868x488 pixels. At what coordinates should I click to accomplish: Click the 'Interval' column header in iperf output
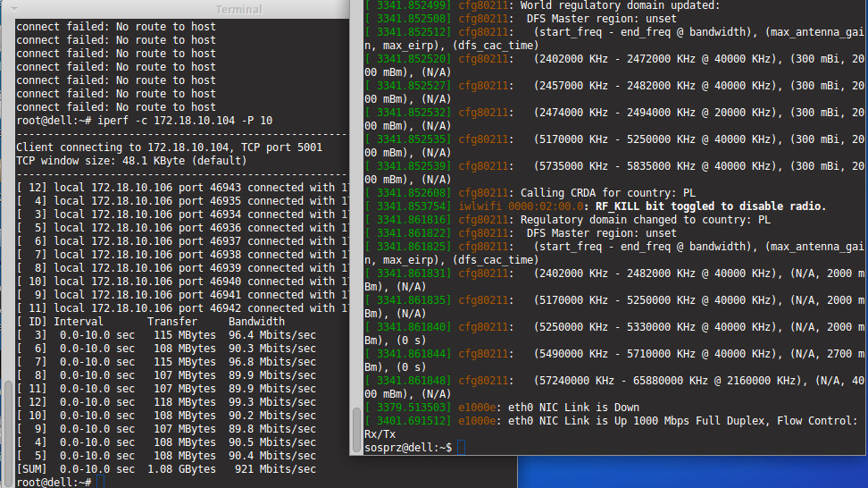pos(78,322)
